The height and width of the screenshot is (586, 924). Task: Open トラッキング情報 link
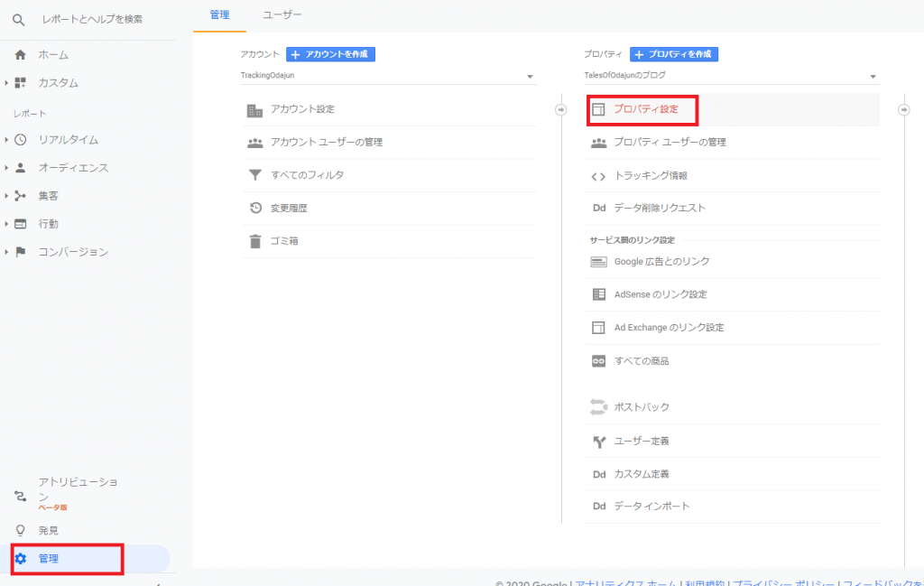click(x=651, y=176)
